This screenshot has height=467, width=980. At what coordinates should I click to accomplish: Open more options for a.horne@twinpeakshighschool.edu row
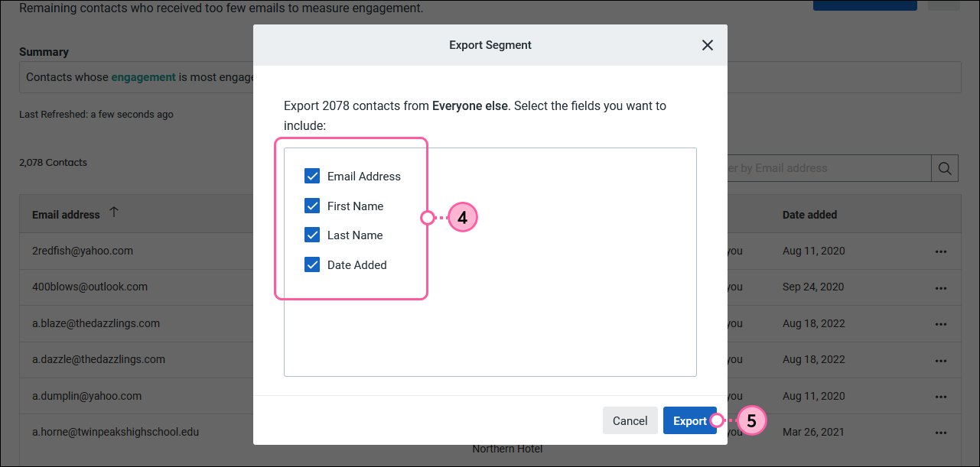click(941, 433)
